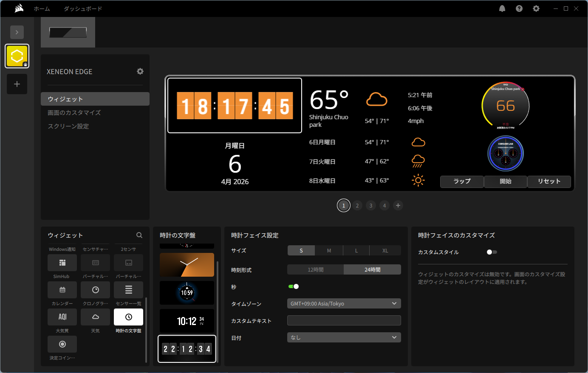Click the リセット reset button
Image resolution: width=588 pixels, height=373 pixels.
[549, 181]
